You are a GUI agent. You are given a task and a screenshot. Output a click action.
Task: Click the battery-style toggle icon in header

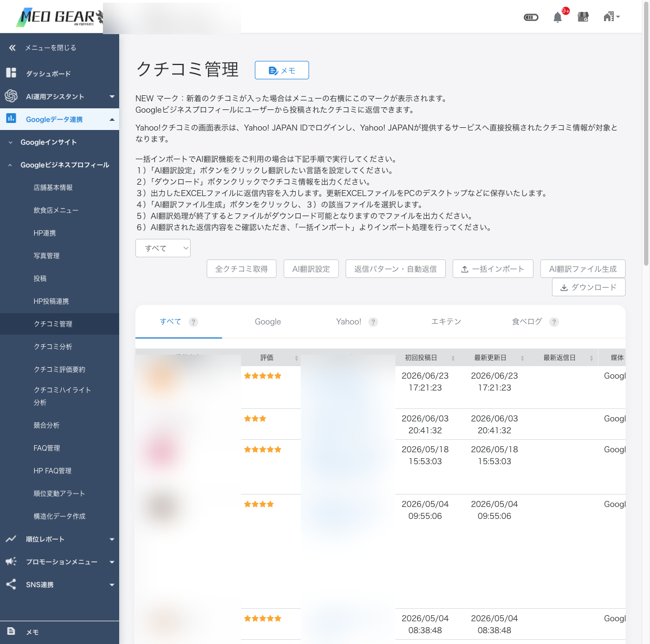pyautogui.click(x=531, y=17)
